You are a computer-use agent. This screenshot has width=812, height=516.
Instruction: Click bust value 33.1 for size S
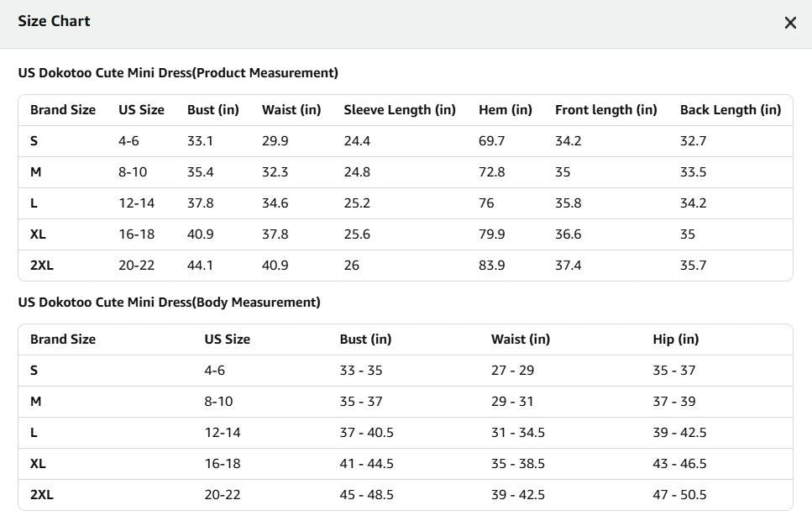click(200, 141)
